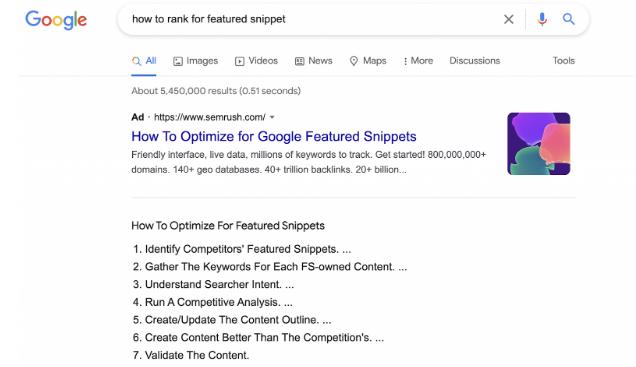Switch to the All results tab

pos(144,61)
